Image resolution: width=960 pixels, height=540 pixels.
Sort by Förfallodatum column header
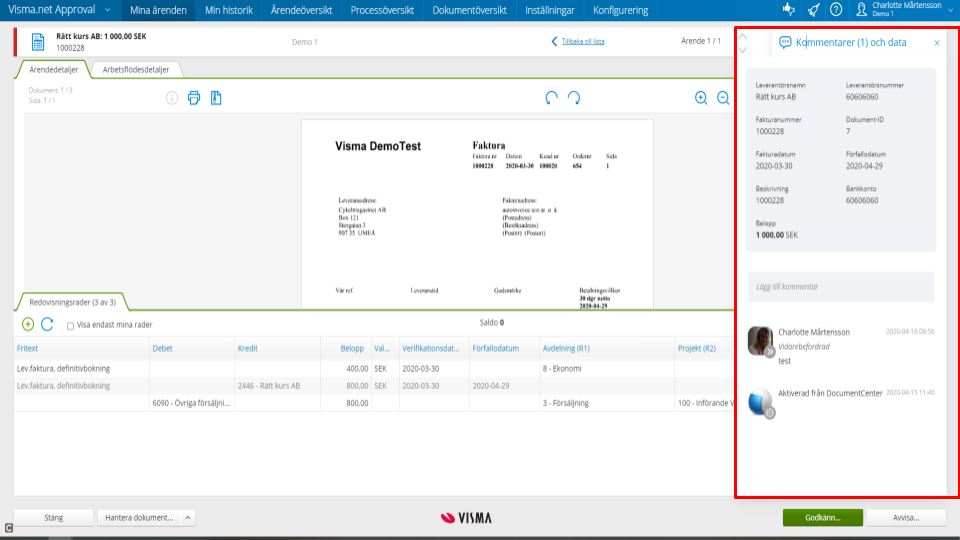point(495,348)
